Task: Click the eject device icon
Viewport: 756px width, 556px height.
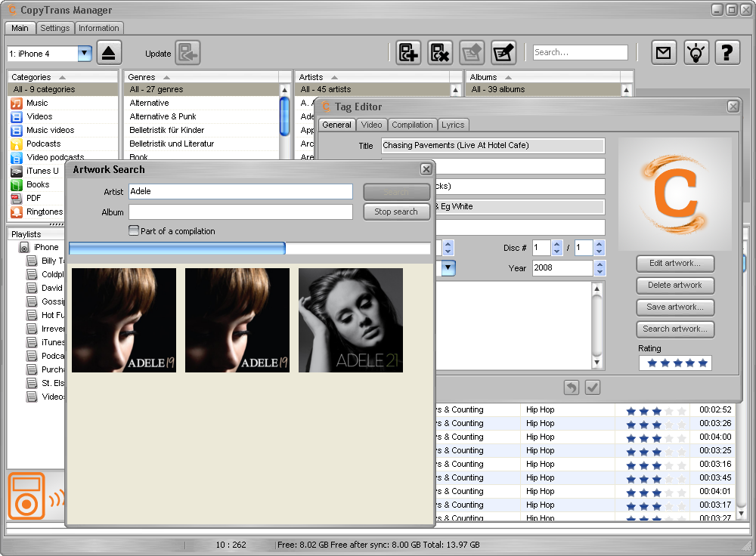Action: point(109,53)
